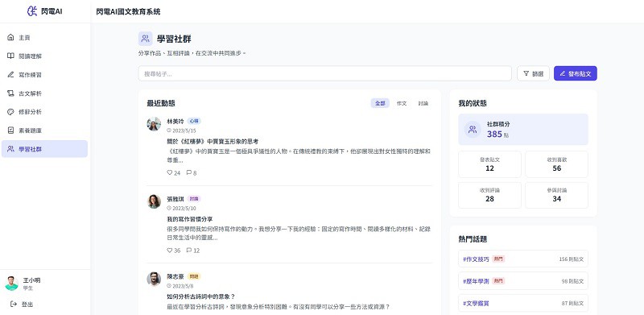This screenshot has width=644, height=315.
Task: Select the 全部 filter tab
Action: 380,103
